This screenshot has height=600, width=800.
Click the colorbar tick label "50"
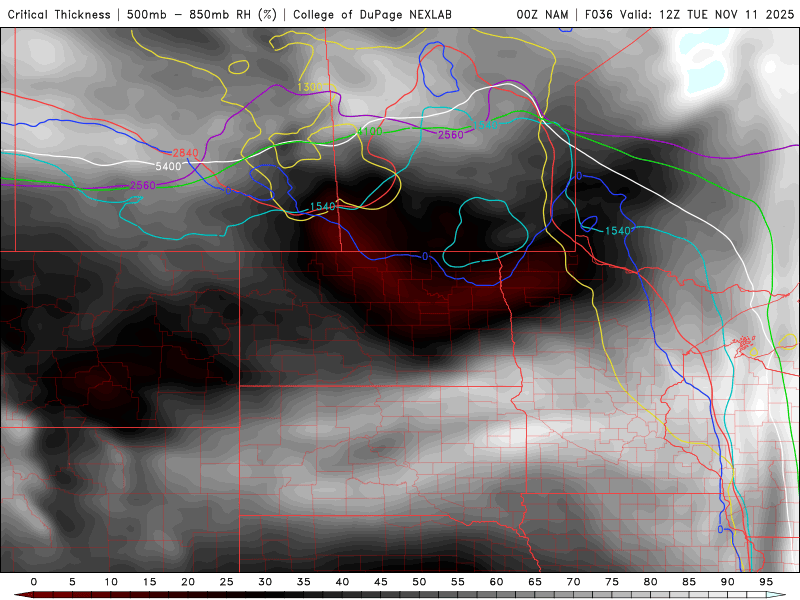click(x=419, y=582)
